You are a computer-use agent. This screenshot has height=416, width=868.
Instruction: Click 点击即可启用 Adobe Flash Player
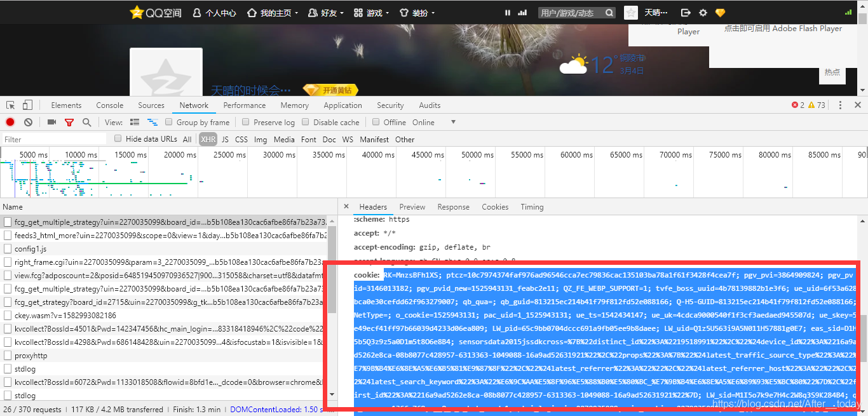[783, 29]
